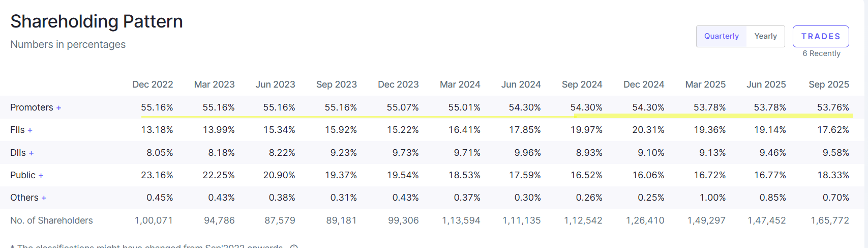Screen dimensions: 868x248
Task: Click FIIs value 20.31% for Dec 2024
Action: (x=648, y=130)
